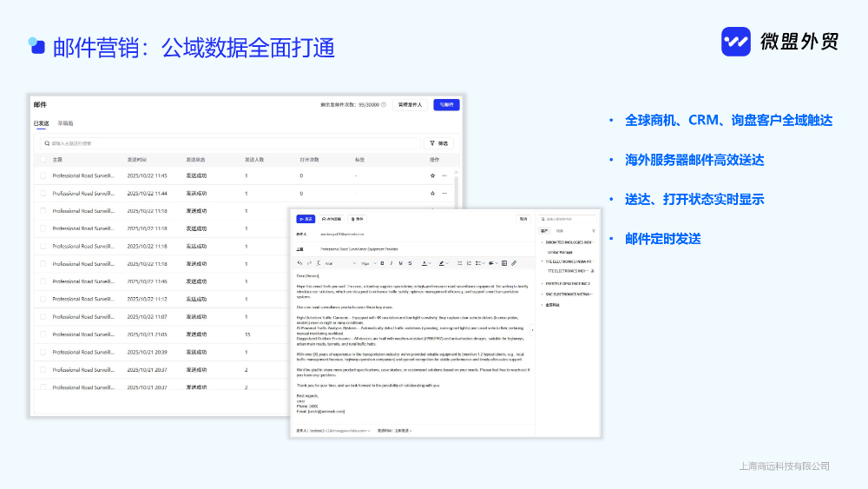The image size is (868, 489).
Task: Switch to the 已发送 tab
Action: pos(41,123)
